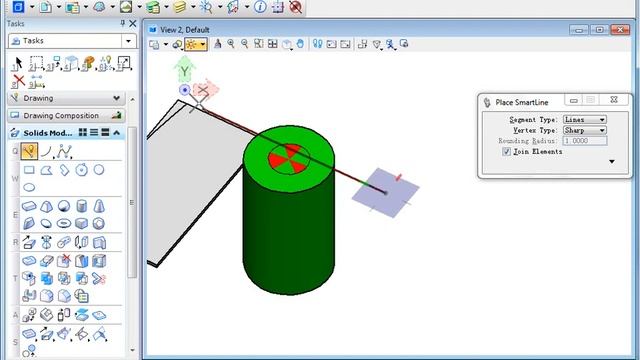Screen dimensions: 640x360
Task: Select the Place SmartLine tool in Solids Modeling
Action: pyautogui.click(x=29, y=151)
